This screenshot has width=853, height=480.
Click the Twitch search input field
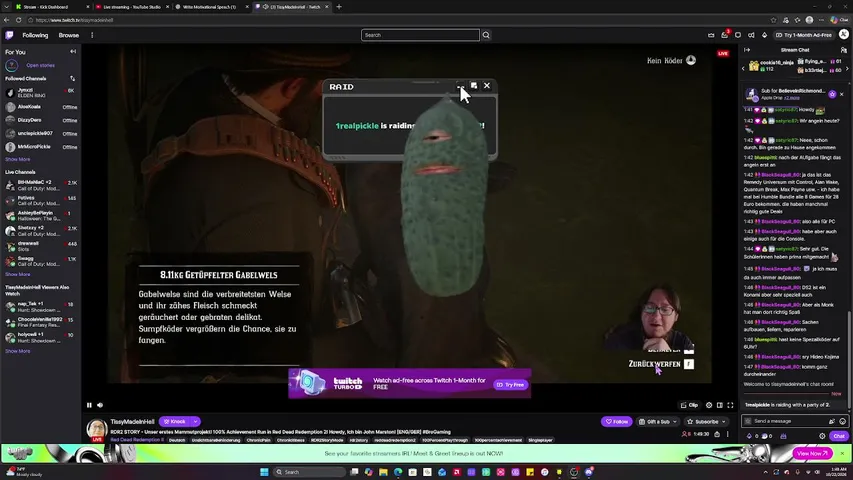tap(420, 35)
